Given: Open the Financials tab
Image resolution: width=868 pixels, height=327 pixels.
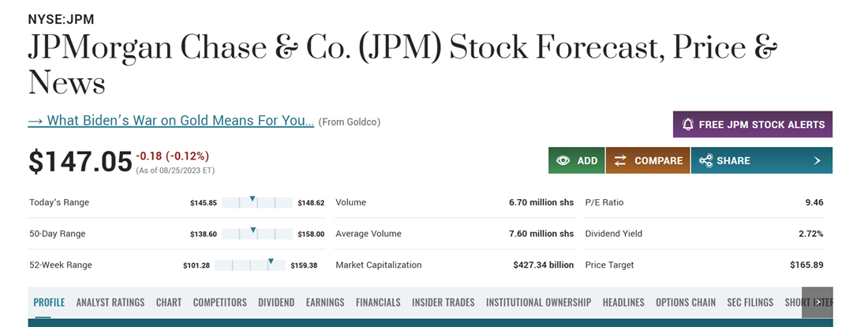Looking at the screenshot, I should [378, 303].
